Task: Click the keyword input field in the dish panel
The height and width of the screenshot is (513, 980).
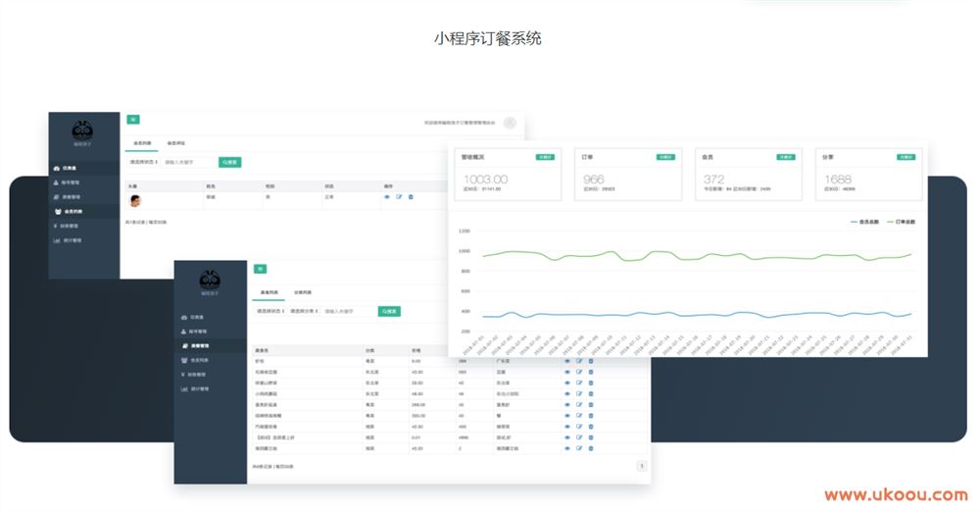Action: pyautogui.click(x=349, y=311)
